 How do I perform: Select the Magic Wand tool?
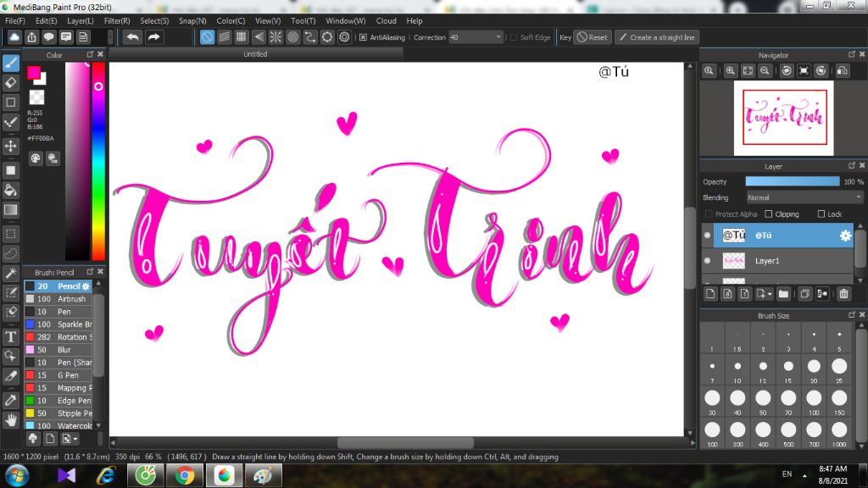click(10, 274)
